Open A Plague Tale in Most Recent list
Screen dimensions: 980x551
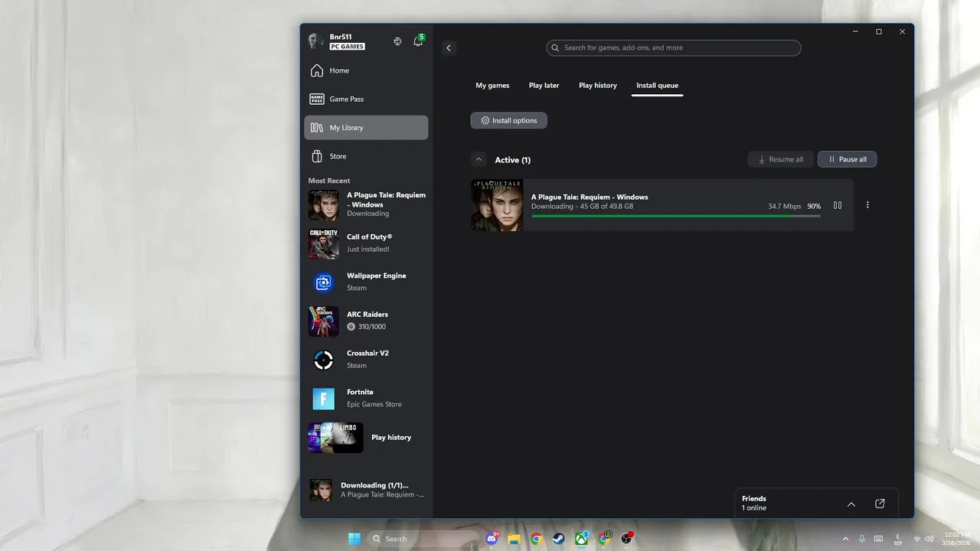[x=367, y=204]
